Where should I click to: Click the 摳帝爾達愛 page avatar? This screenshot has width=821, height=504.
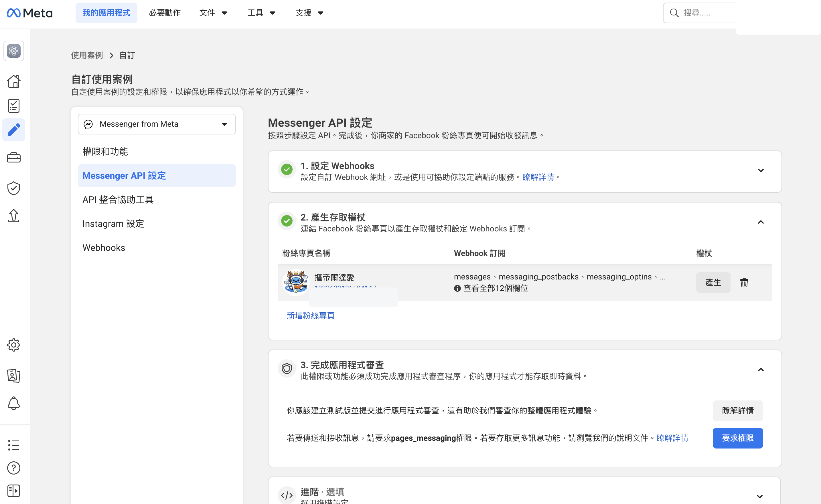coord(296,282)
